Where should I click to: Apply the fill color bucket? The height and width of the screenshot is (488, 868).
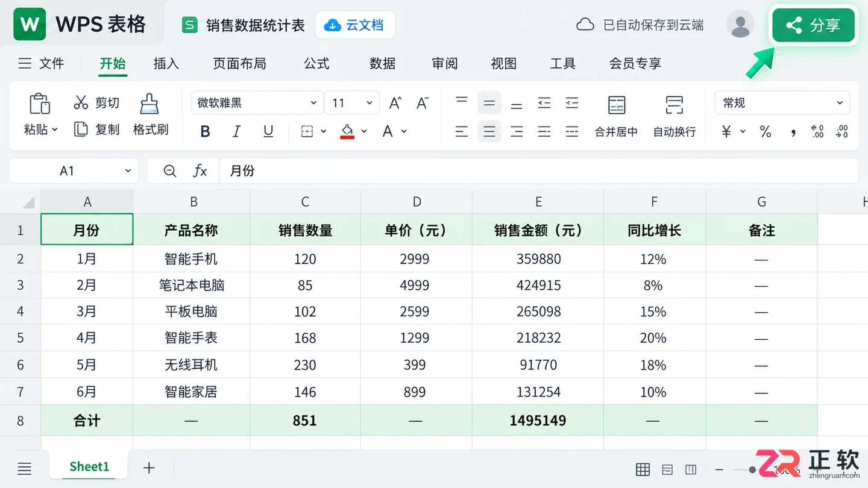pyautogui.click(x=347, y=131)
